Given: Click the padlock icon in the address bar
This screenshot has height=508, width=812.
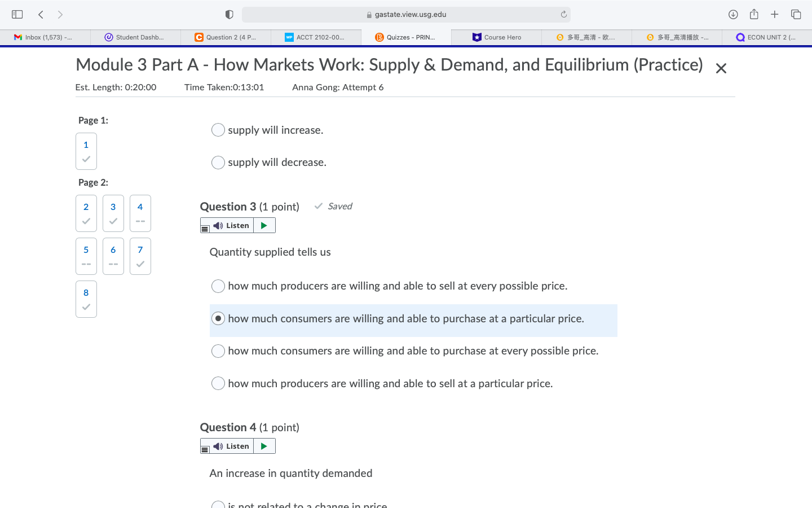Looking at the screenshot, I should coord(369,14).
